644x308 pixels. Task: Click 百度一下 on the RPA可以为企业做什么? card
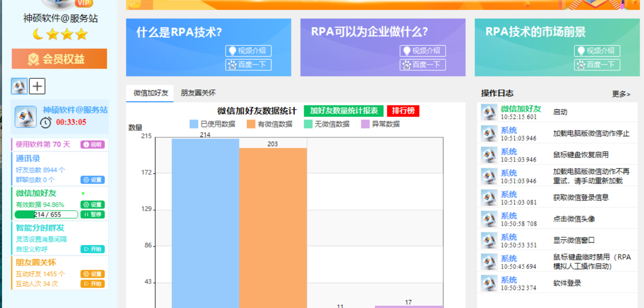point(422,65)
